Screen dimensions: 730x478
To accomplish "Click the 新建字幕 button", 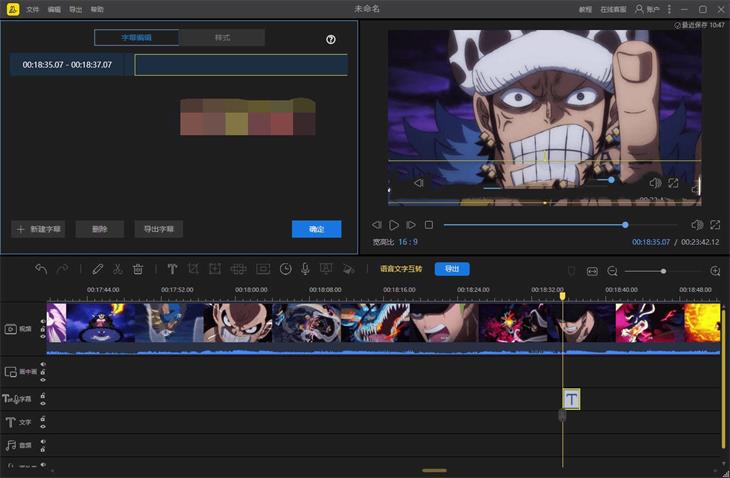I will click(x=38, y=229).
